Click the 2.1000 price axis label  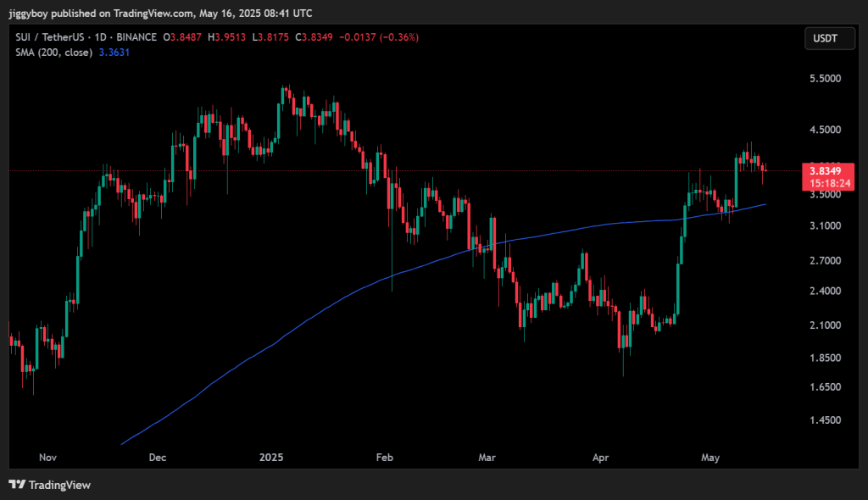click(825, 325)
